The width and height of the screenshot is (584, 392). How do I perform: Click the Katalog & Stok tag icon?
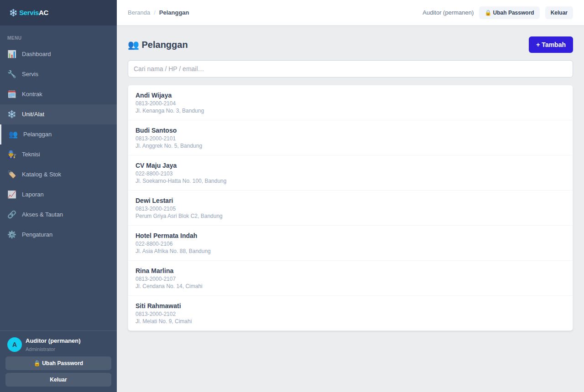(12, 175)
